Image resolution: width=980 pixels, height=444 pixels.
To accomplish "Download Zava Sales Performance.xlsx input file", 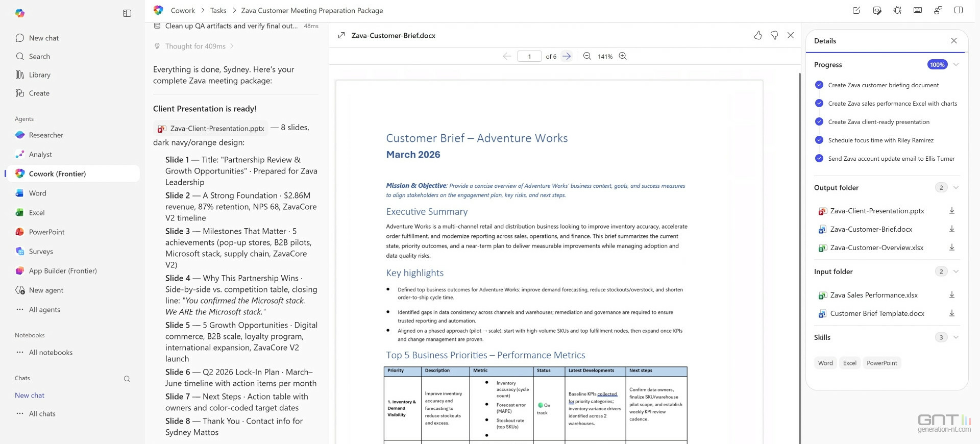I will coord(952,295).
